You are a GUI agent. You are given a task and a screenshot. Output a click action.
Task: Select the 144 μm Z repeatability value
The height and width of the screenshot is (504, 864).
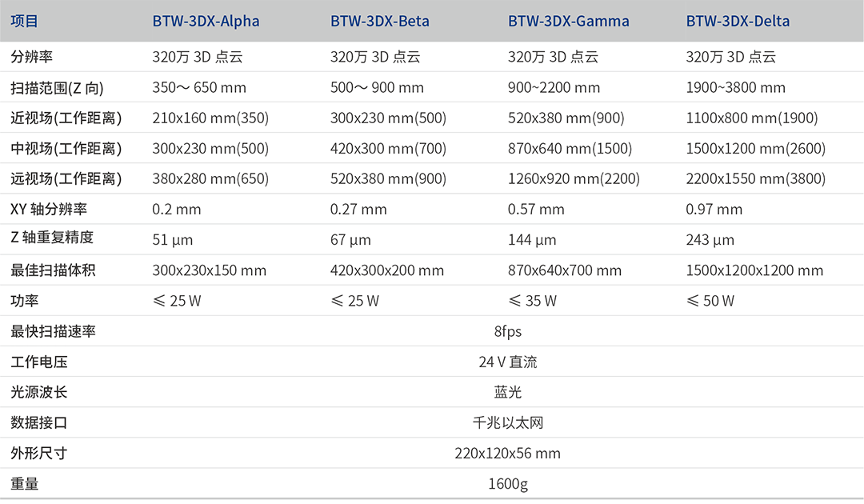coord(530,240)
